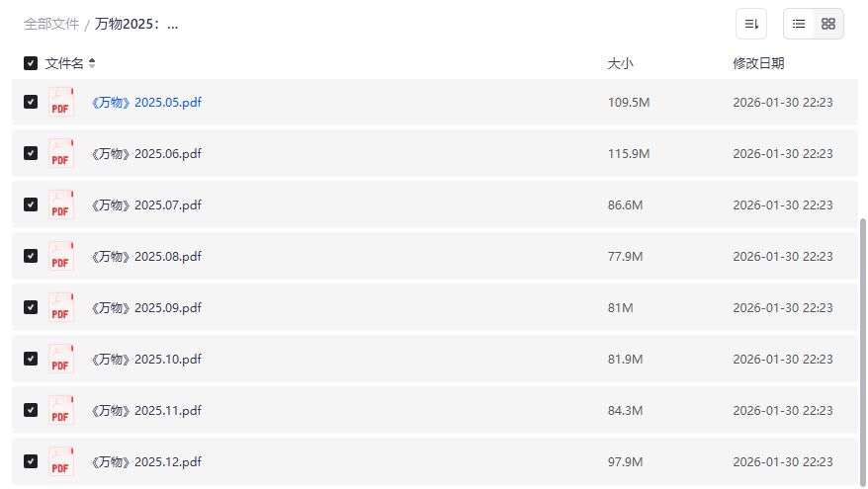Switch to list view layout
The width and height of the screenshot is (868, 489).
click(799, 24)
